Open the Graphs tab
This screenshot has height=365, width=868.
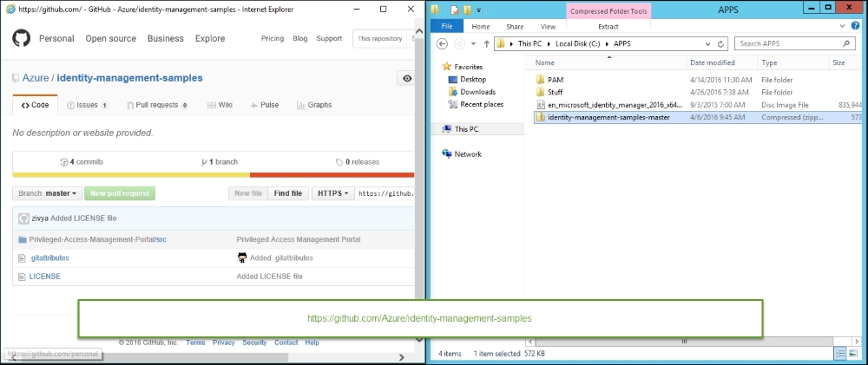(x=314, y=105)
